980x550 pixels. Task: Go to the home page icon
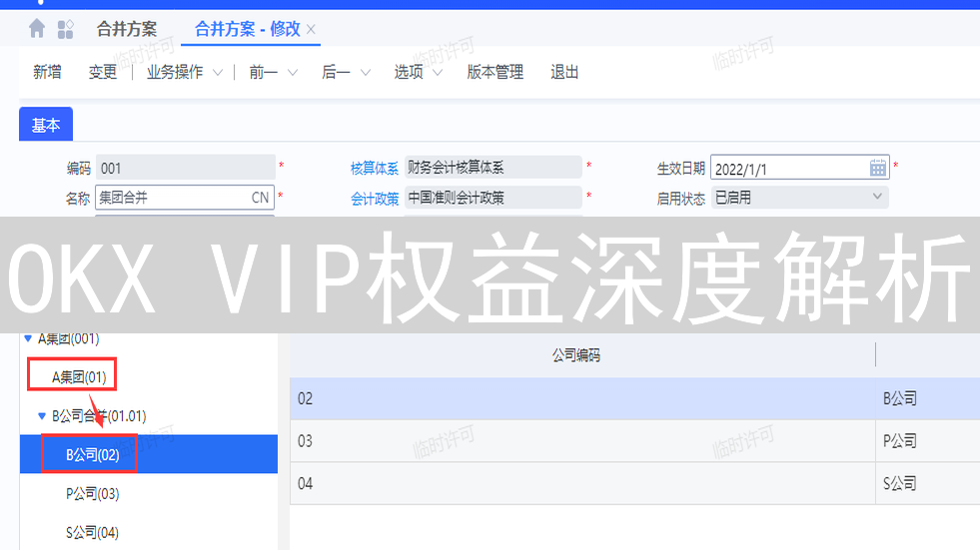tap(37, 29)
